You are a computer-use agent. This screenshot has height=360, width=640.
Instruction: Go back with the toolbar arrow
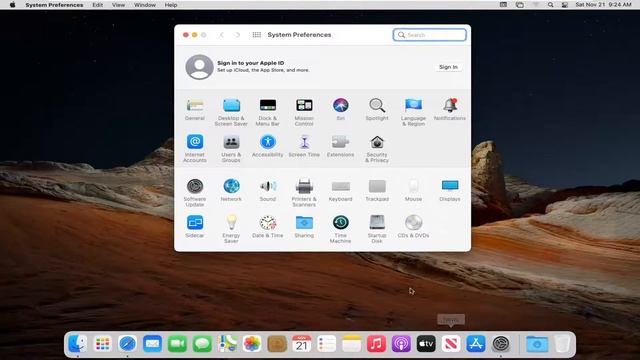[x=222, y=35]
